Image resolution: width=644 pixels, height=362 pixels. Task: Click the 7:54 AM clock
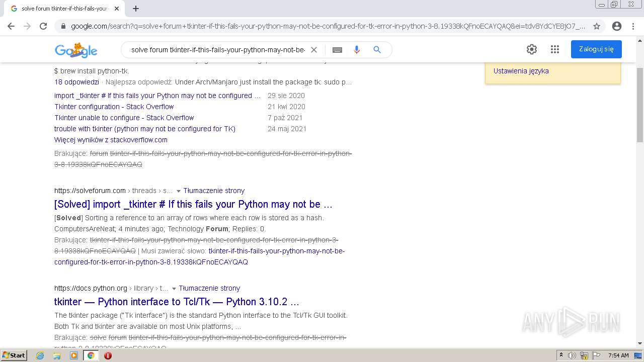(x=618, y=355)
